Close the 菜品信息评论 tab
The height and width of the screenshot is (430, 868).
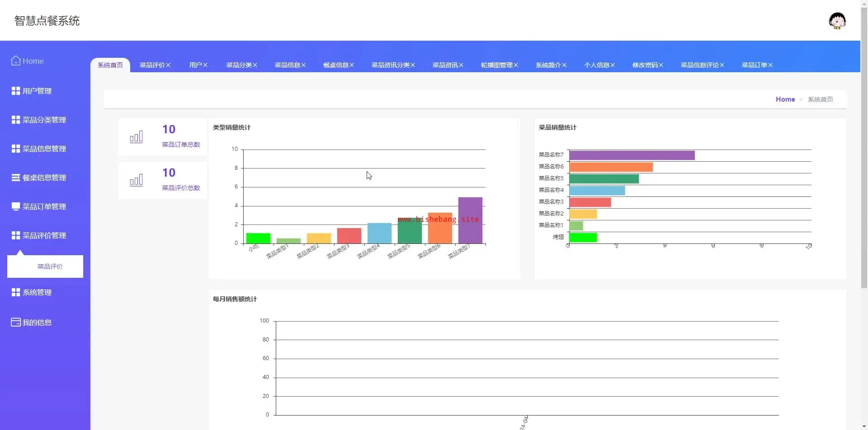point(722,65)
